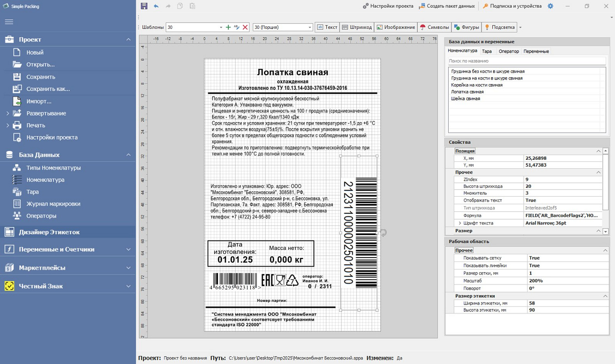
Task: Click Создать пакет данных
Action: (x=447, y=6)
